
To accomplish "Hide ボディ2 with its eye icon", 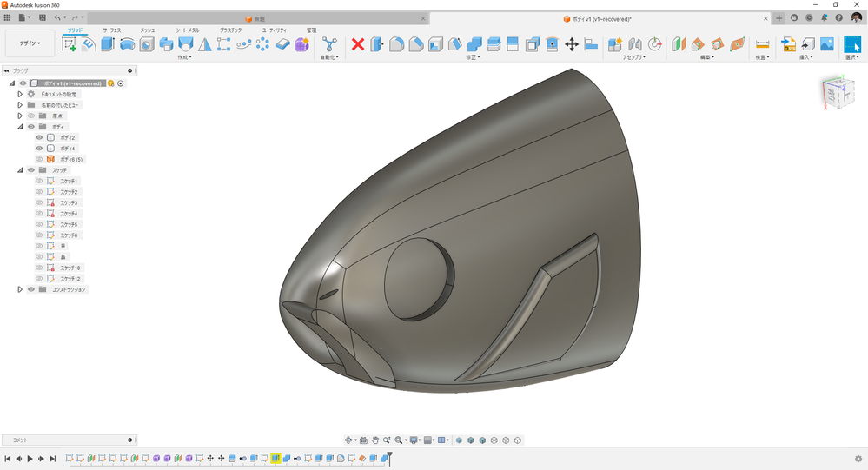I will coord(39,137).
